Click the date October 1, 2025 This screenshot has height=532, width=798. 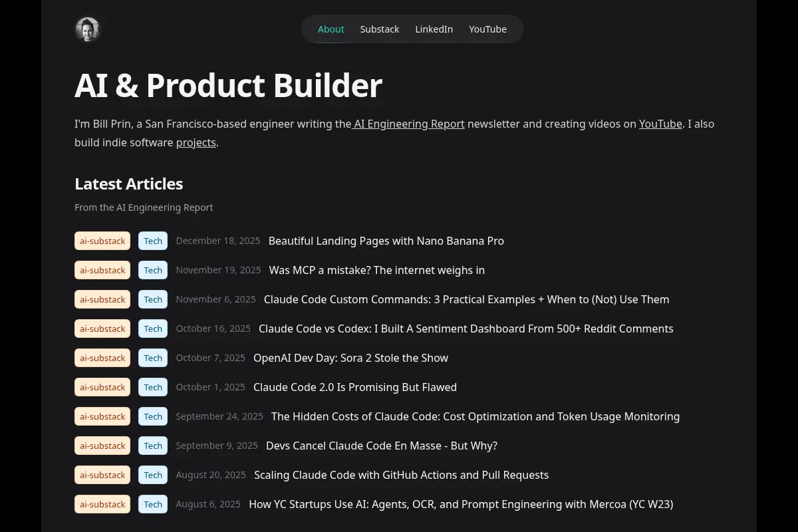point(210,387)
